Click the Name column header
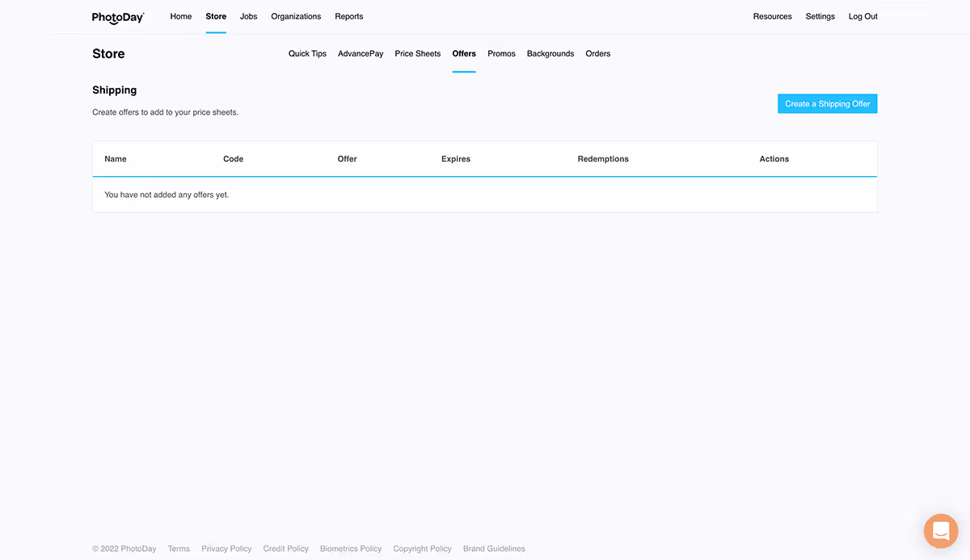 click(x=116, y=159)
